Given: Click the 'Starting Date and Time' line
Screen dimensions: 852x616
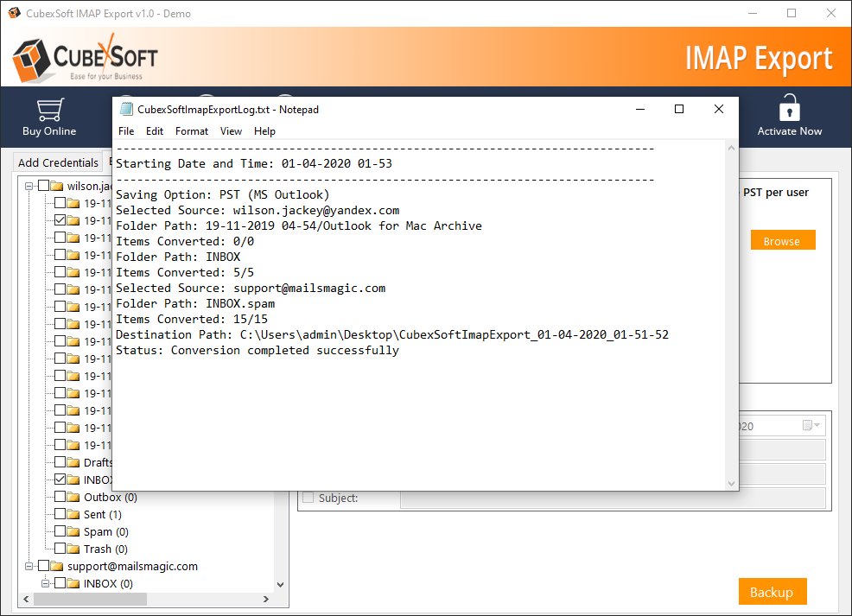Looking at the screenshot, I should point(254,163).
